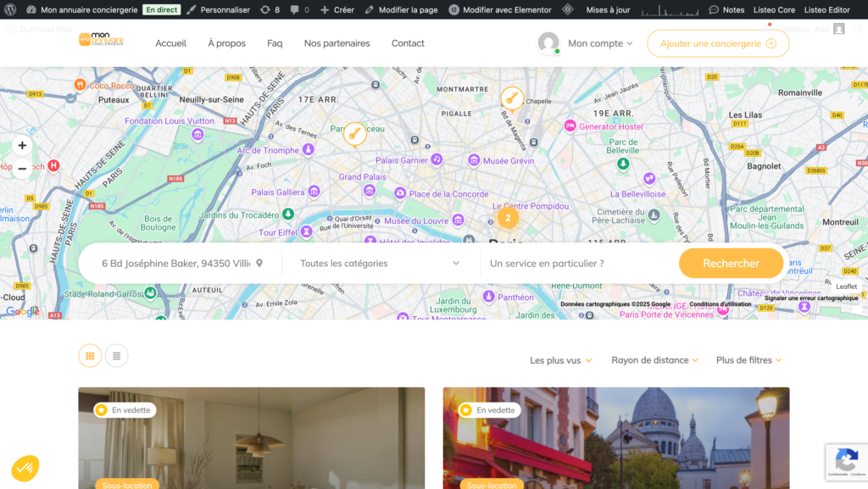Click the Google logo on map
The height and width of the screenshot is (489, 868).
[x=23, y=311]
